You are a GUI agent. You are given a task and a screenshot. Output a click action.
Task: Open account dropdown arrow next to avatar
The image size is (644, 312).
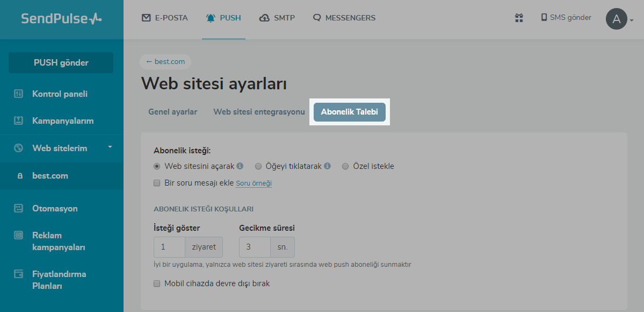[632, 20]
